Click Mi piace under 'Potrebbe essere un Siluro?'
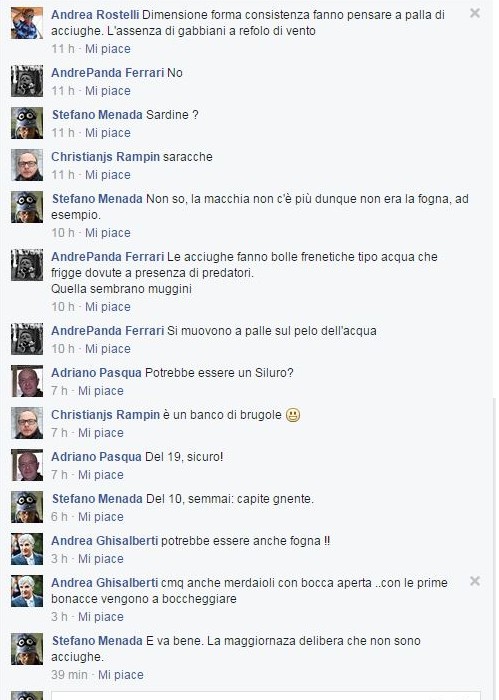This screenshot has width=499, height=700. click(100, 391)
